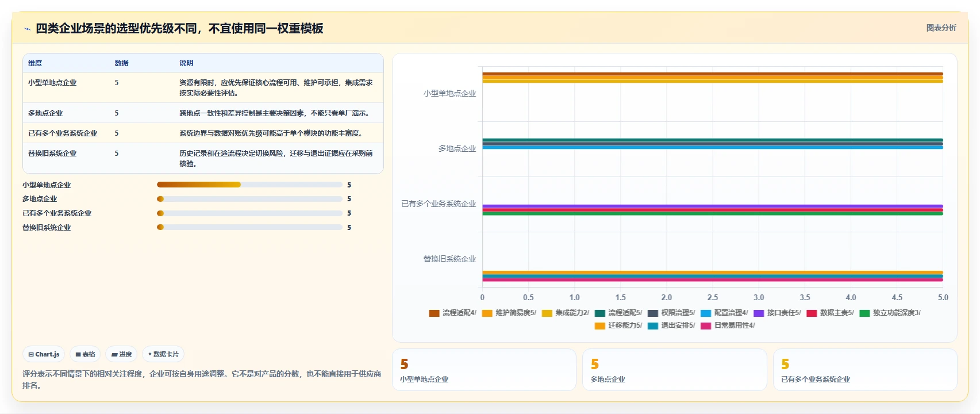Open the 多地点企业 data card
This screenshot has width=980, height=414.
675,370
